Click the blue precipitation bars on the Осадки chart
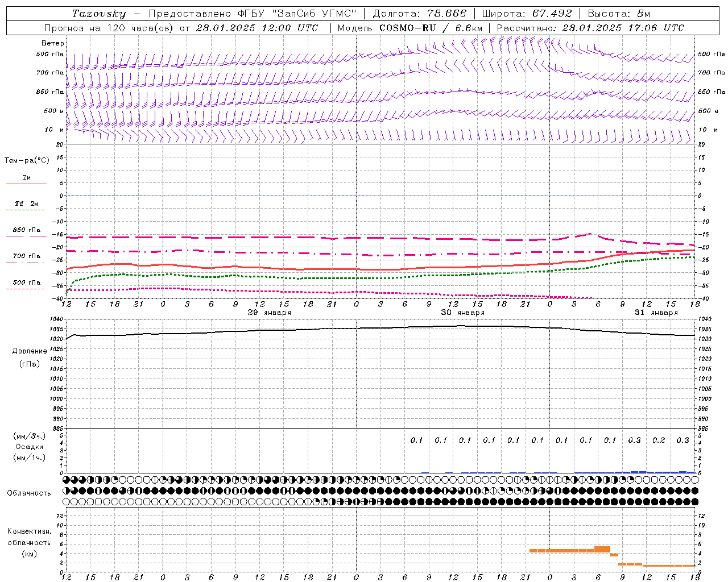The image size is (728, 582). click(655, 472)
